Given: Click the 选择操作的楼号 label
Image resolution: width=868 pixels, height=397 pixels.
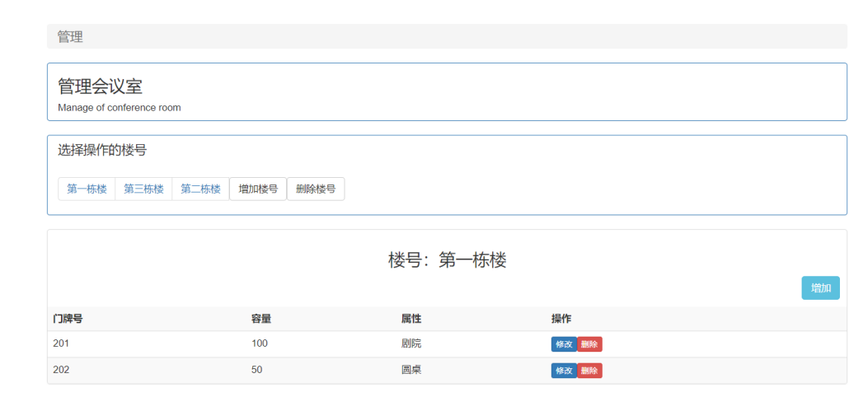Looking at the screenshot, I should [x=102, y=150].
